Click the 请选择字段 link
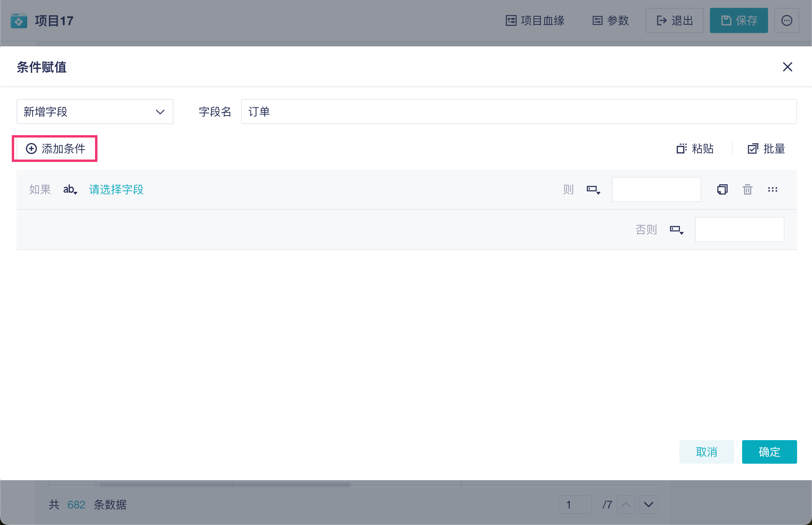 click(x=116, y=189)
